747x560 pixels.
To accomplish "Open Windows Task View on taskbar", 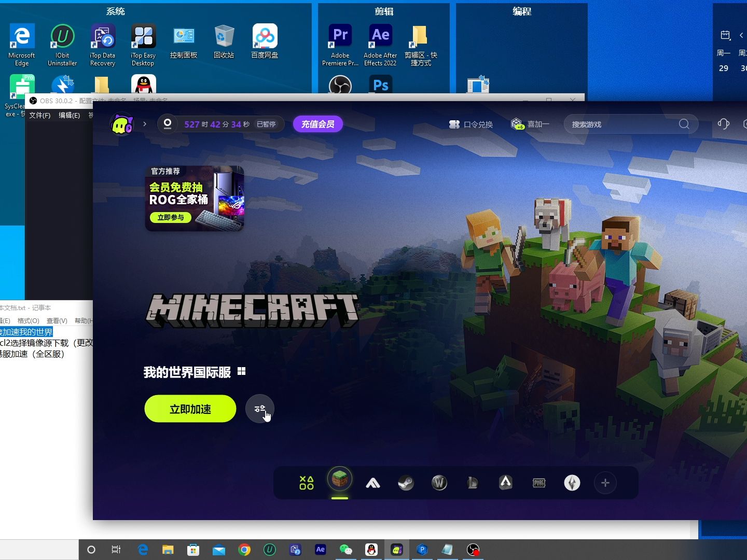I will (x=116, y=550).
